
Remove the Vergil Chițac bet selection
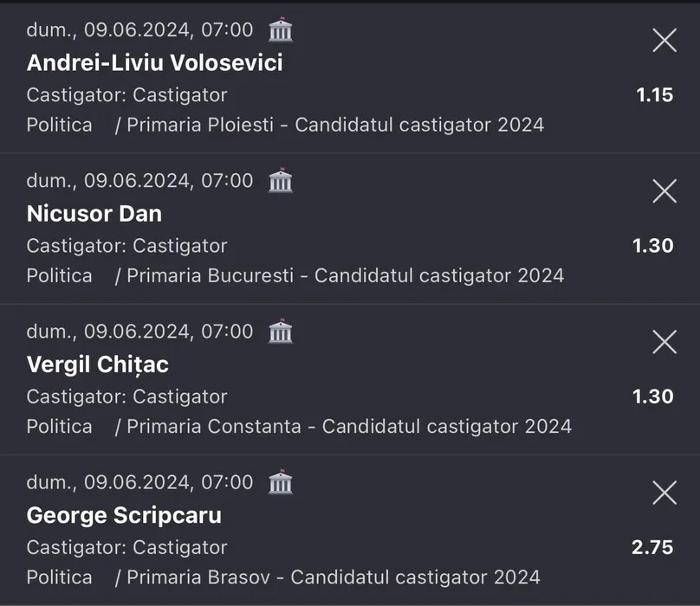(x=664, y=341)
